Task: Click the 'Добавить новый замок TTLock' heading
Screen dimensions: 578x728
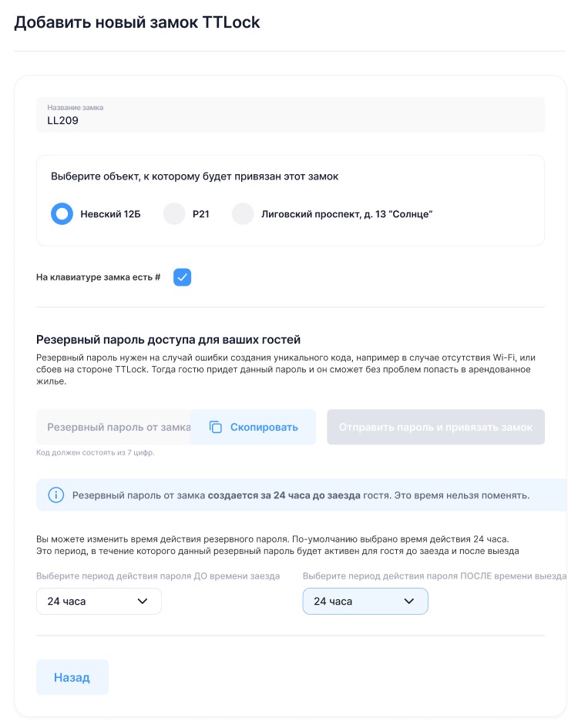Action: 137,22
